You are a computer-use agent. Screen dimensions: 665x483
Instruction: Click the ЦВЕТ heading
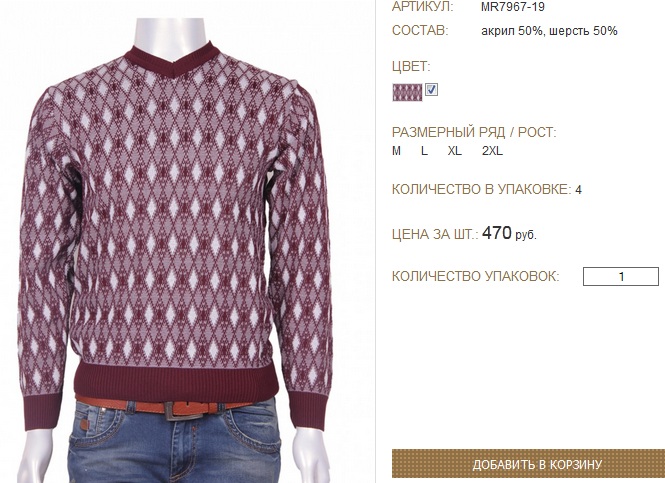411,67
